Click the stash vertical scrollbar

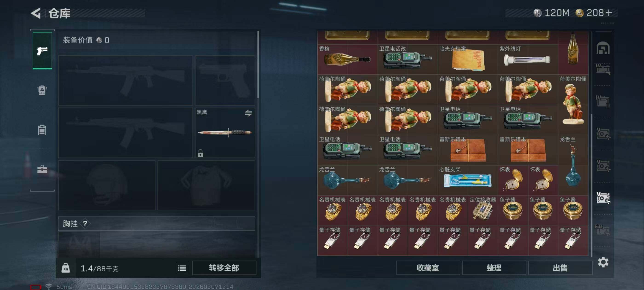click(591, 185)
